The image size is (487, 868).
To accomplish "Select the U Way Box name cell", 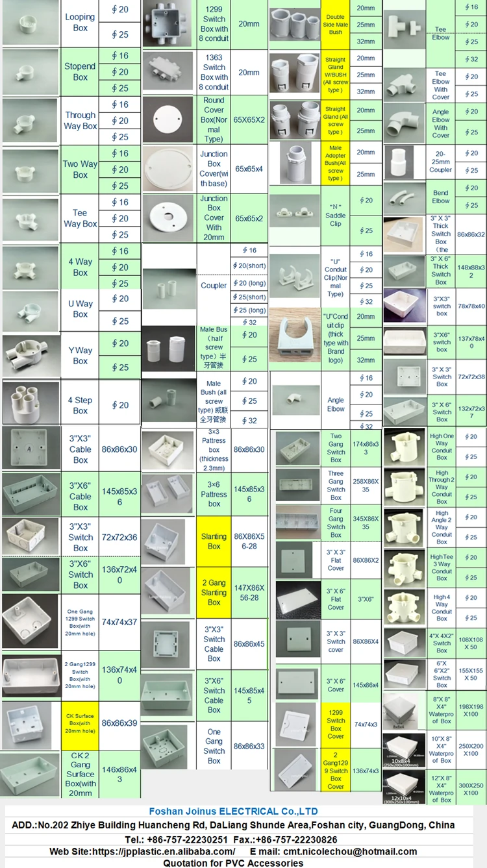I will (81, 309).
